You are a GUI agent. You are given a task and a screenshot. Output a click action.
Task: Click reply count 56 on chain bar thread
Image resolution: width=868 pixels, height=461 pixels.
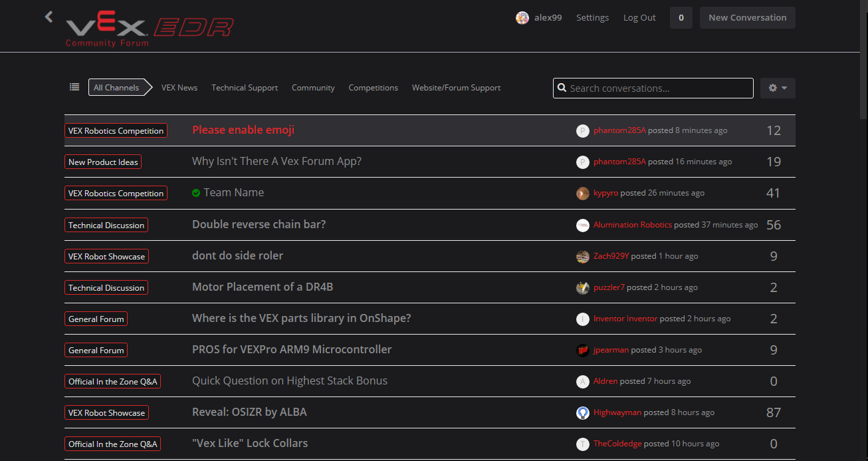pyautogui.click(x=774, y=225)
